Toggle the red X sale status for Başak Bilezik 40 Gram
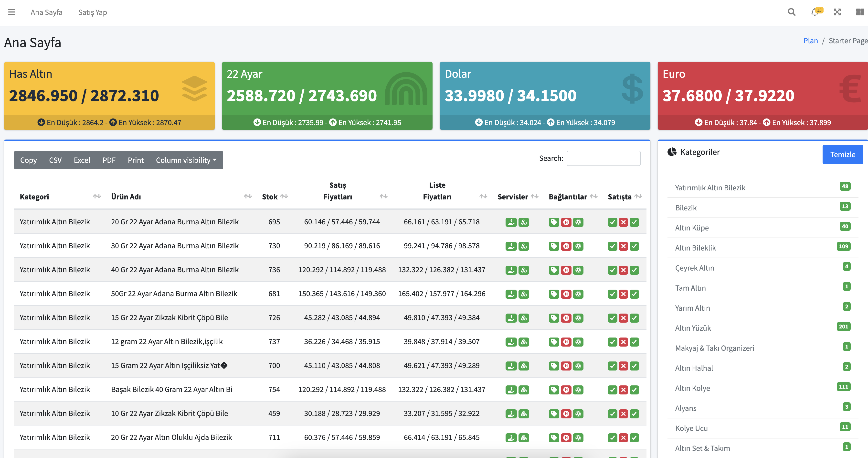Screen dimensions: 868x458 coord(623,390)
